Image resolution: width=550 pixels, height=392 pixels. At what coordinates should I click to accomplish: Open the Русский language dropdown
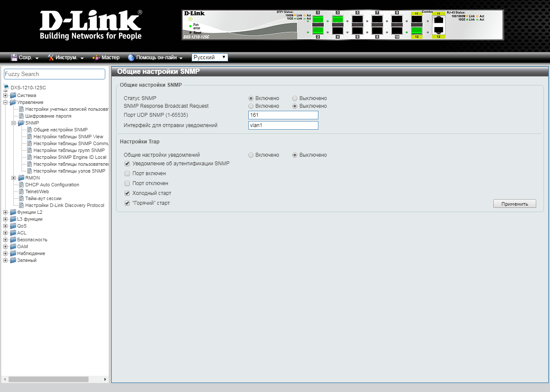pos(210,57)
